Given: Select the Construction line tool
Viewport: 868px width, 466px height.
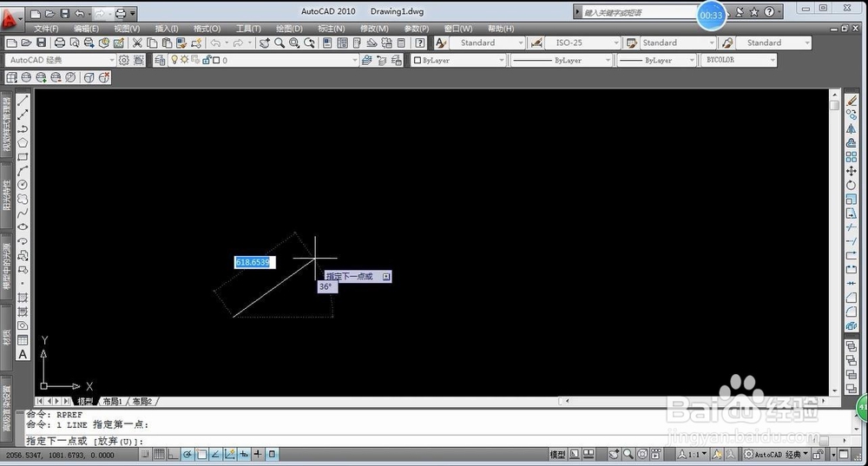Looking at the screenshot, I should pos(23,115).
